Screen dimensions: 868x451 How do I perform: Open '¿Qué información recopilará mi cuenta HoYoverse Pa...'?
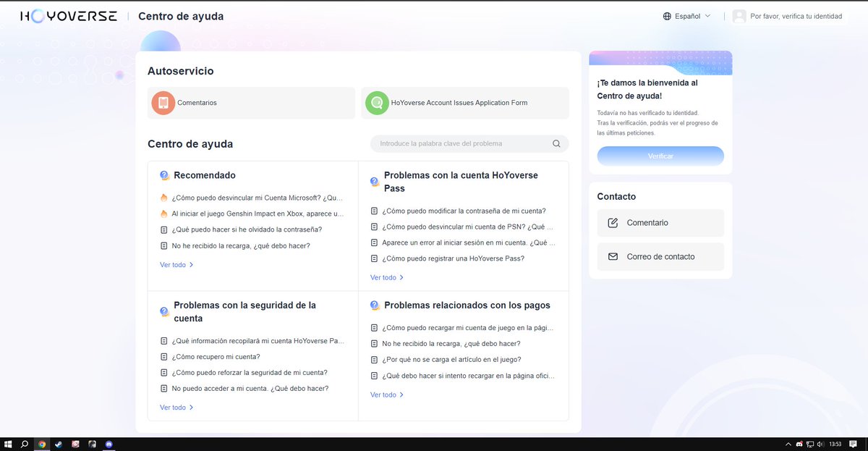pyautogui.click(x=258, y=341)
